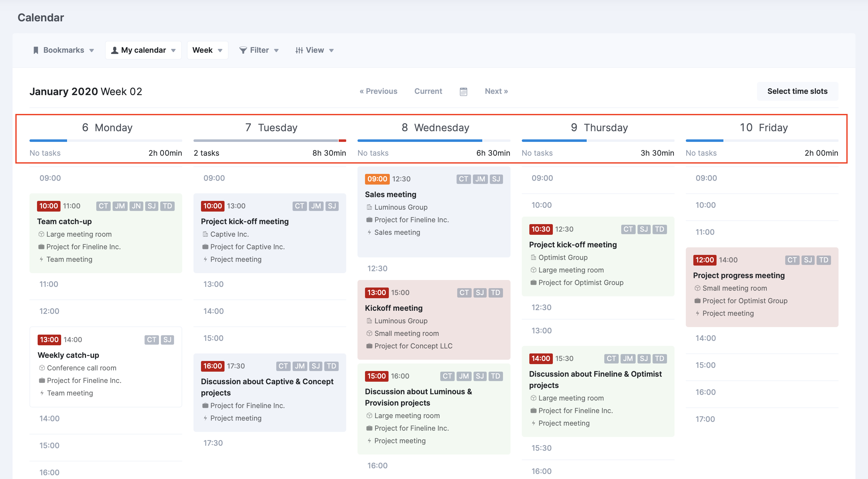Click the 9 Thursday day header
Viewport: 868px width, 479px height.
pyautogui.click(x=600, y=127)
